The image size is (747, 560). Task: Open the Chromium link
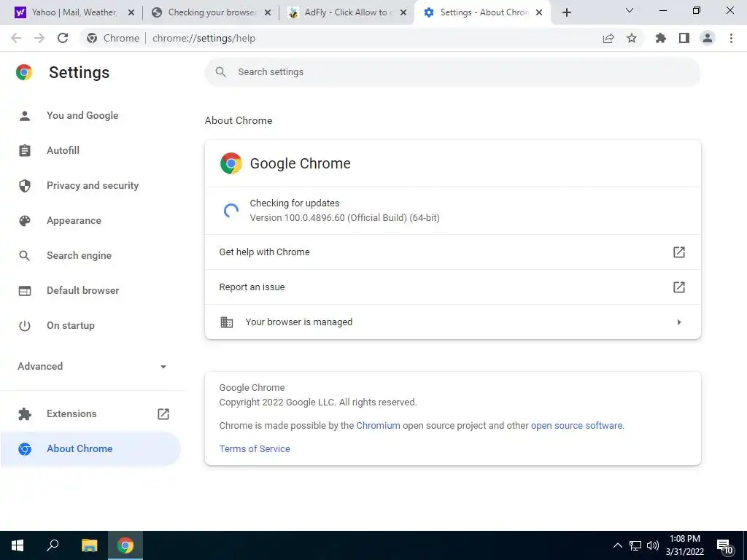[379, 426]
